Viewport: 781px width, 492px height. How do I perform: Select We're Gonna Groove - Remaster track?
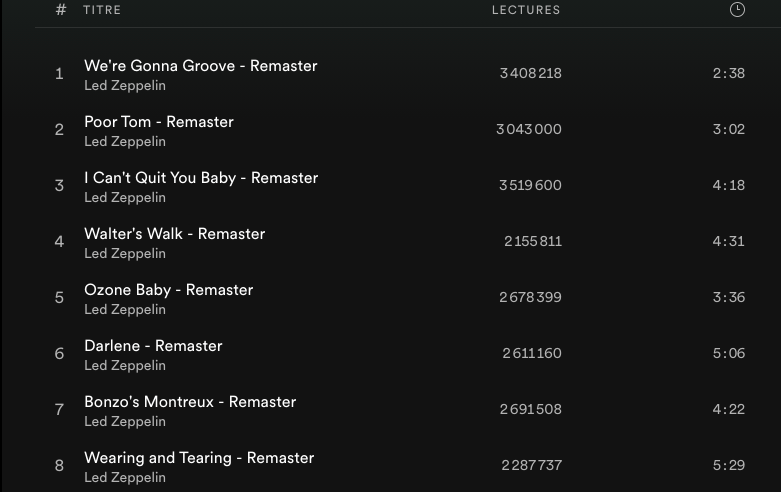pos(200,66)
